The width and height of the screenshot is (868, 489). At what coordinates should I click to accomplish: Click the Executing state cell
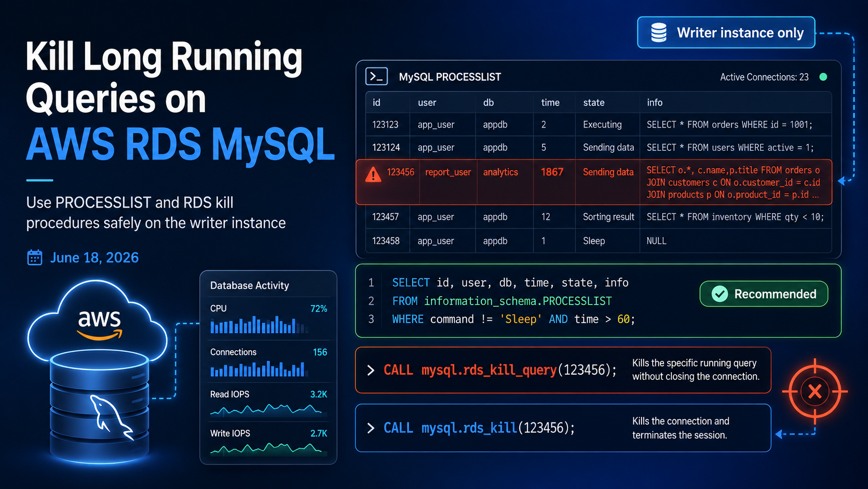602,125
